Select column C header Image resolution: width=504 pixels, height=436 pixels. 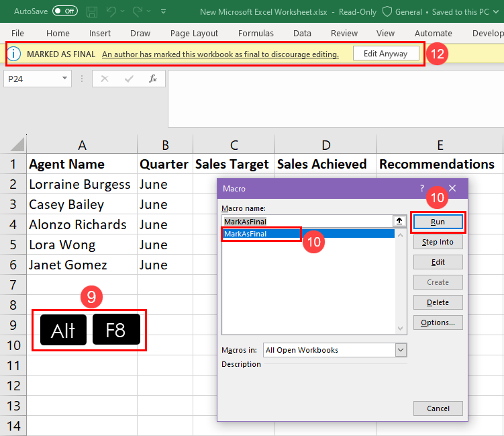[234, 145]
